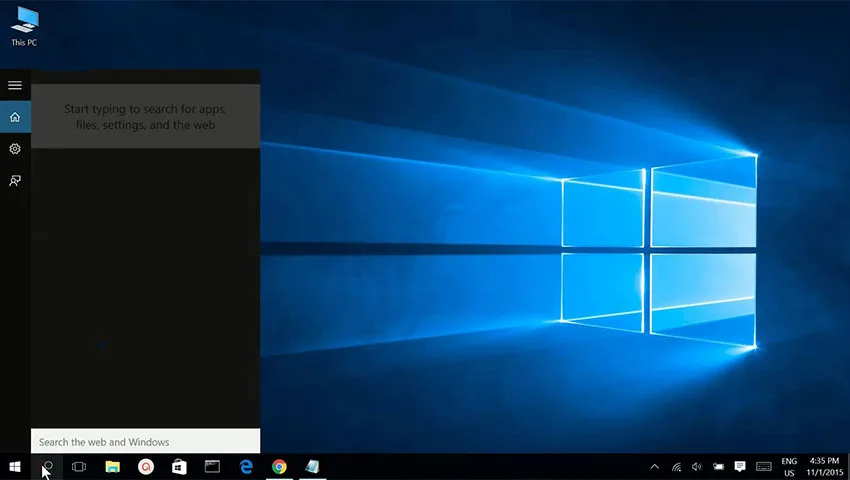The width and height of the screenshot is (850, 480).
Task: Open the Windows Store taskbar icon
Action: point(179,466)
